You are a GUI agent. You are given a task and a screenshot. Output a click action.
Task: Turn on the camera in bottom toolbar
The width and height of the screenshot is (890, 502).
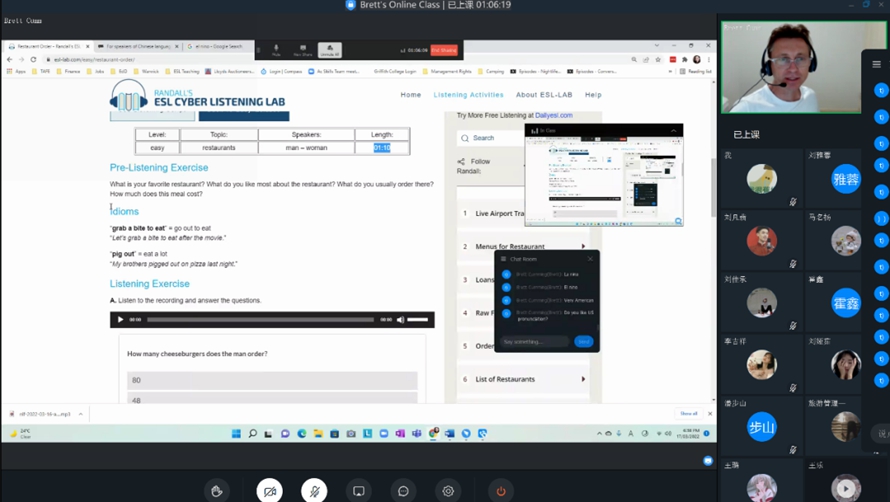(x=269, y=491)
